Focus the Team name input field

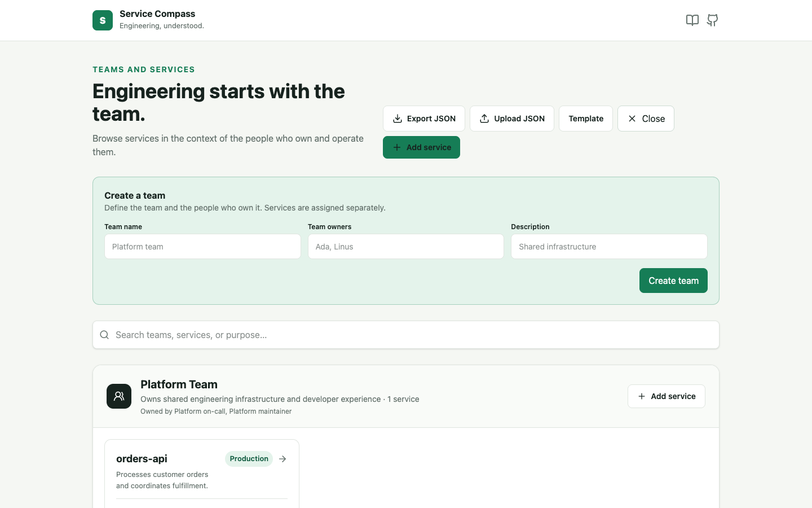click(202, 247)
